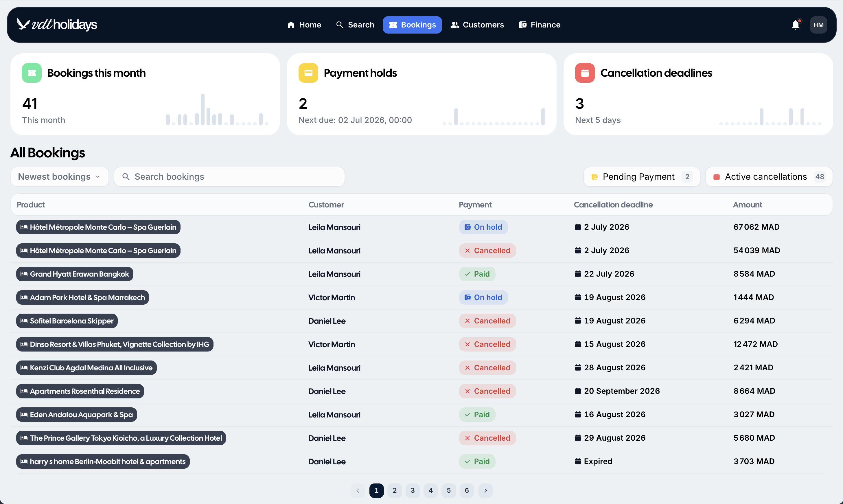Viewport: 843px width, 504px height.
Task: Click the green Bookings this month icon
Action: [x=32, y=73]
